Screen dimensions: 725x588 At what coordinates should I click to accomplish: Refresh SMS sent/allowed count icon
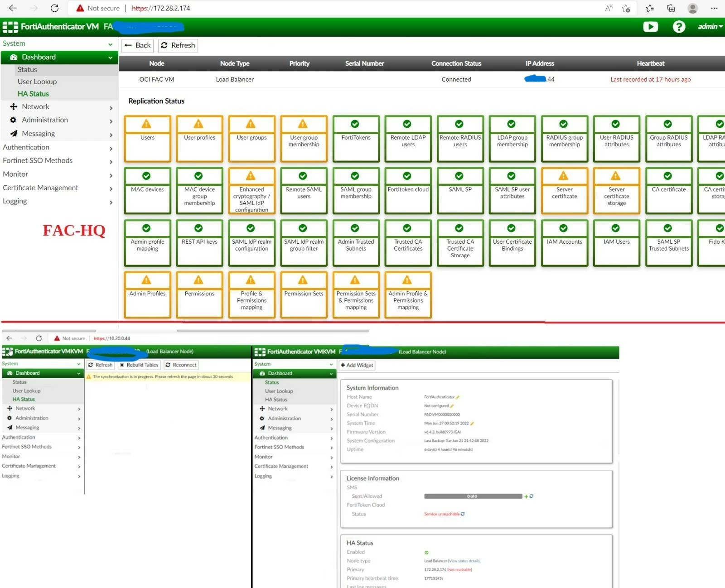pos(531,496)
